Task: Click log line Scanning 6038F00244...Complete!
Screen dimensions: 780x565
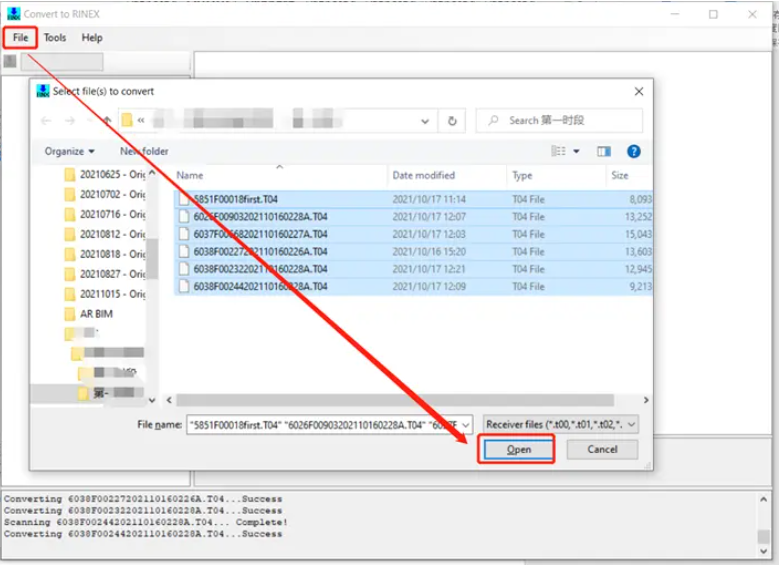Action: click(146, 523)
